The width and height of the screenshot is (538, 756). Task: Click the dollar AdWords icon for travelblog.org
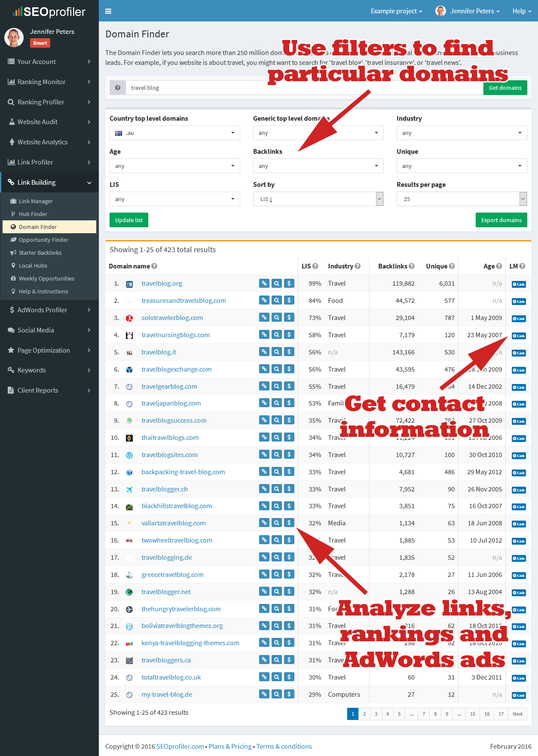(x=289, y=283)
